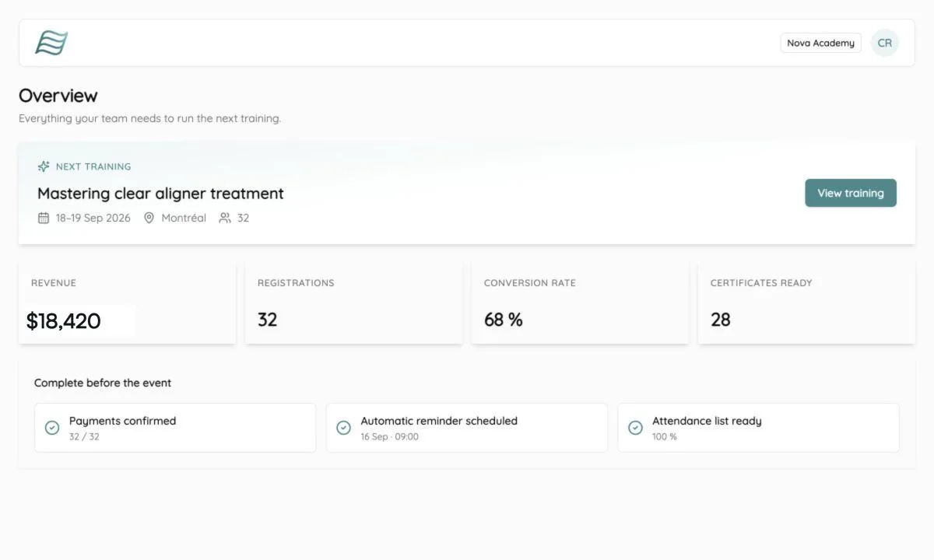The width and height of the screenshot is (934, 560).
Task: Click the 100 % attendance value
Action: (665, 437)
